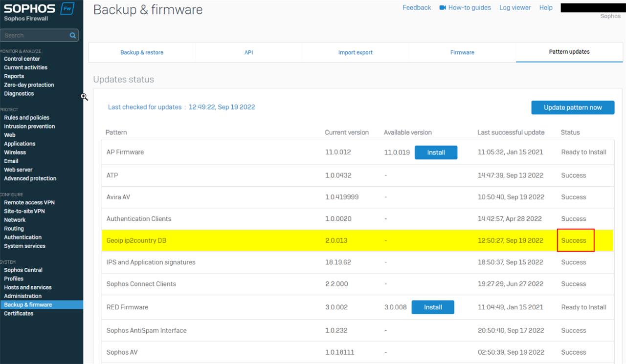
Task: Click the Geoip ip2country DB pattern name
Action: (x=136, y=241)
